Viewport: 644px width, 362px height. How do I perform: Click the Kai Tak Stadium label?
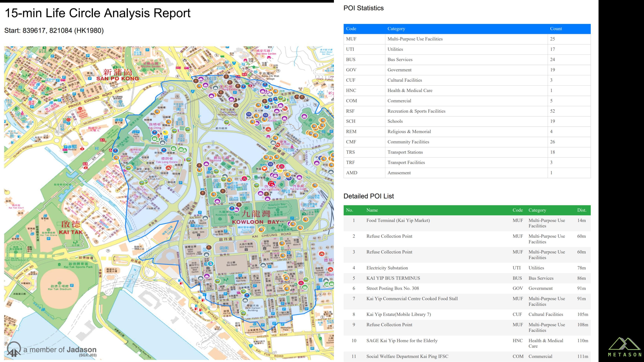[60, 289]
